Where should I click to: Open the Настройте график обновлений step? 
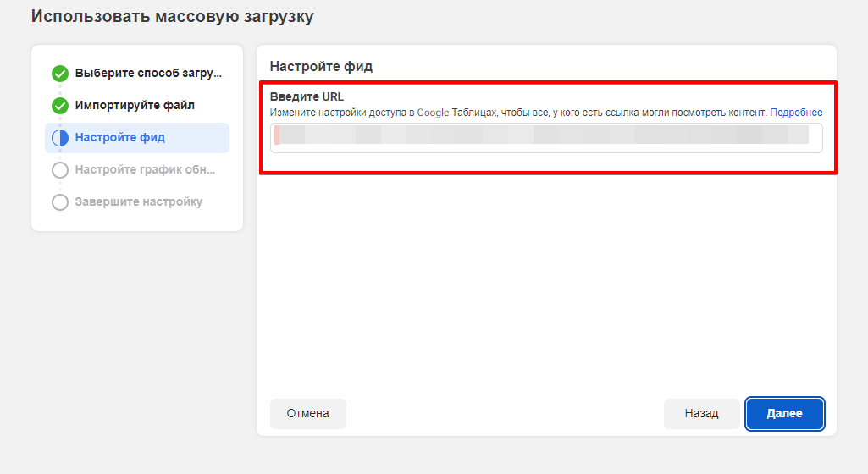click(145, 170)
